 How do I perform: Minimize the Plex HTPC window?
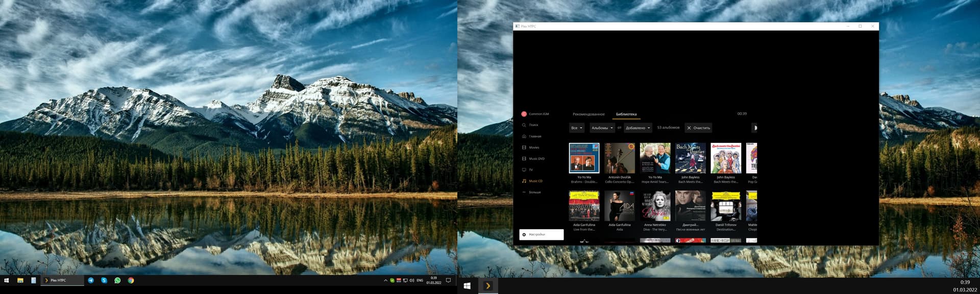pos(848,26)
